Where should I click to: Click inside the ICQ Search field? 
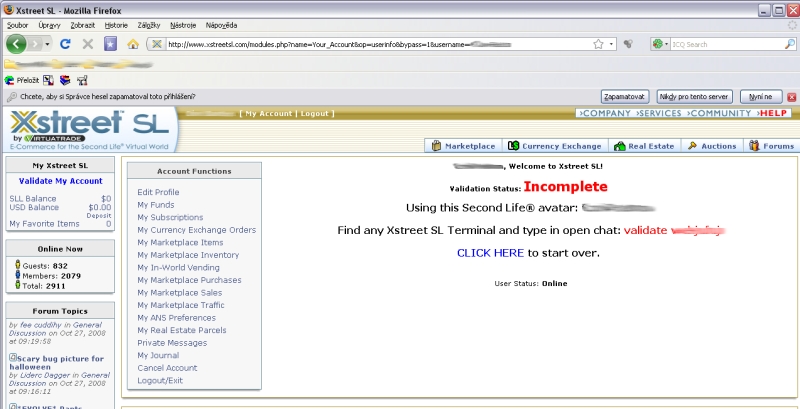click(x=725, y=44)
